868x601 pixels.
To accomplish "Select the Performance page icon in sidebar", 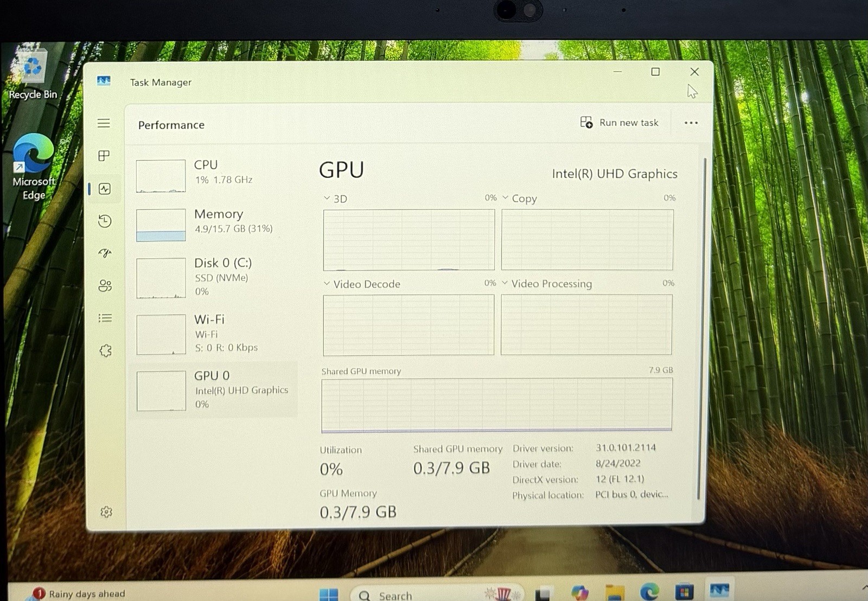I will pyautogui.click(x=105, y=189).
